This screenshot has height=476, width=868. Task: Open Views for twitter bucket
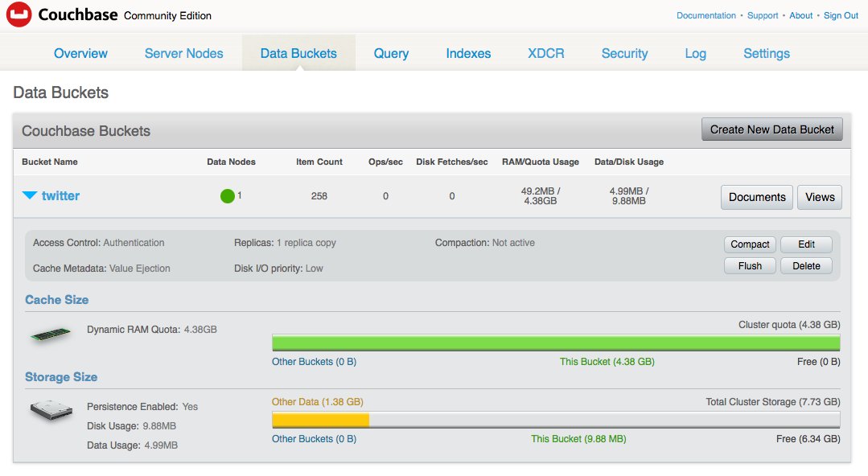pos(820,197)
